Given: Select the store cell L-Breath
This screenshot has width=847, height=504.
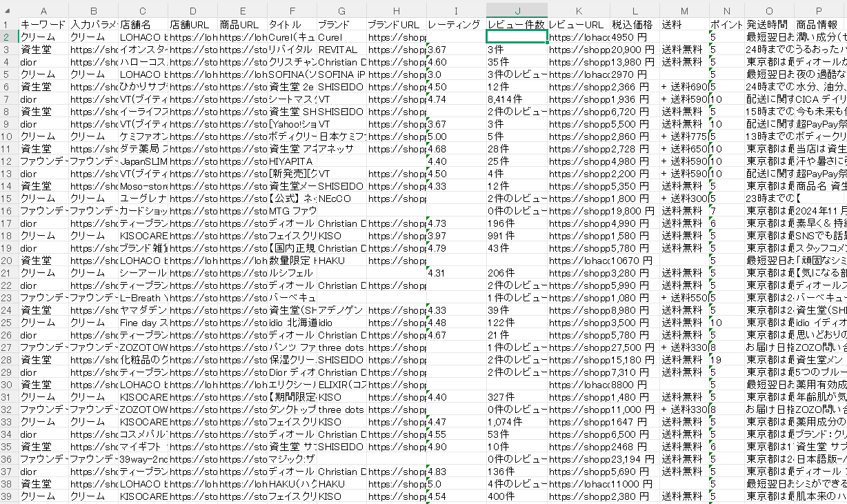Looking at the screenshot, I should [x=143, y=298].
